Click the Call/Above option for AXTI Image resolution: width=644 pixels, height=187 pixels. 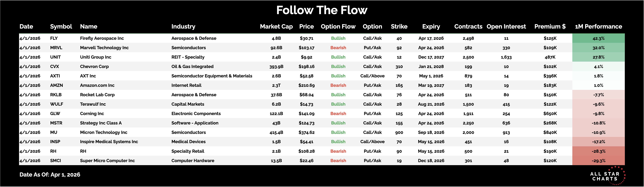tap(372, 76)
